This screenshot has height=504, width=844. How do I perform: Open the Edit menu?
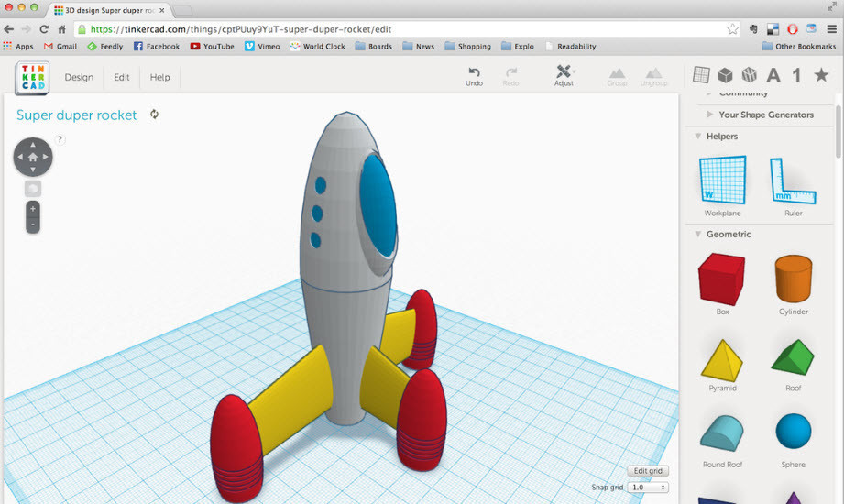(x=122, y=78)
